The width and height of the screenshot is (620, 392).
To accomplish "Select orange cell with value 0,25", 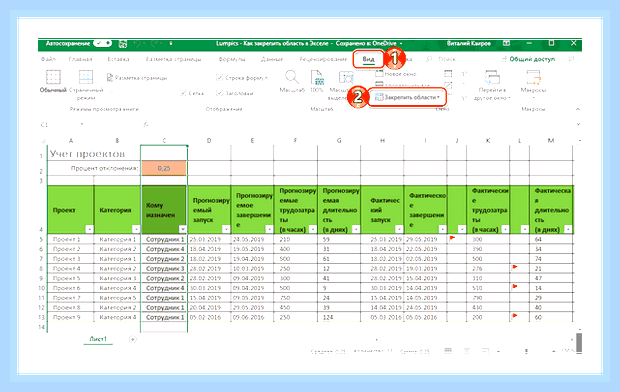I will (164, 168).
